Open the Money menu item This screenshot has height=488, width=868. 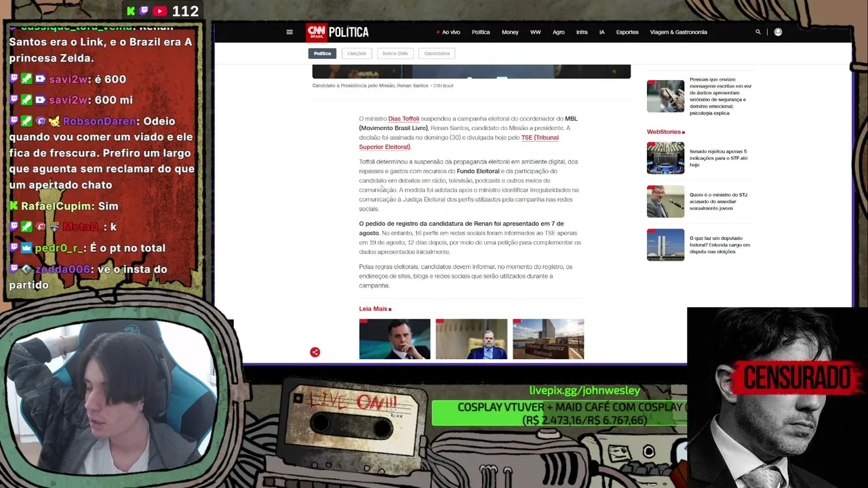pos(510,32)
